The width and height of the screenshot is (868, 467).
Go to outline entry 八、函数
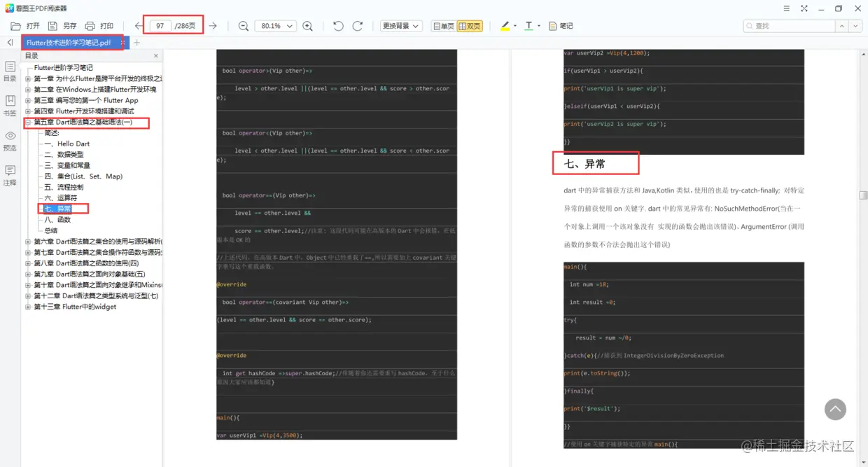click(57, 220)
